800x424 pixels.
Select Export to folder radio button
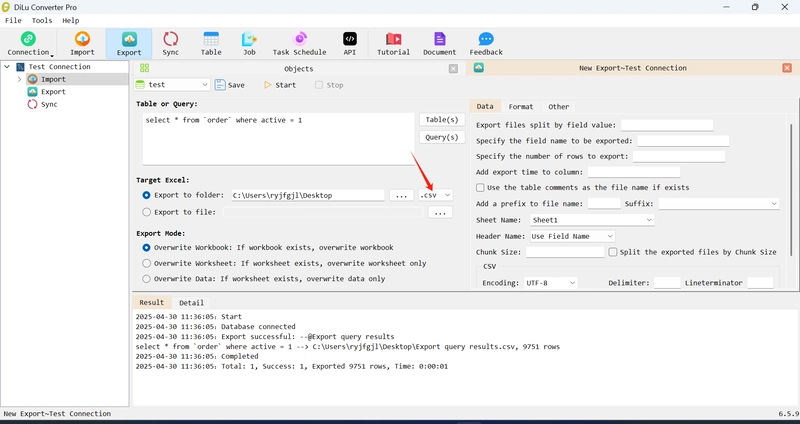tap(146, 195)
